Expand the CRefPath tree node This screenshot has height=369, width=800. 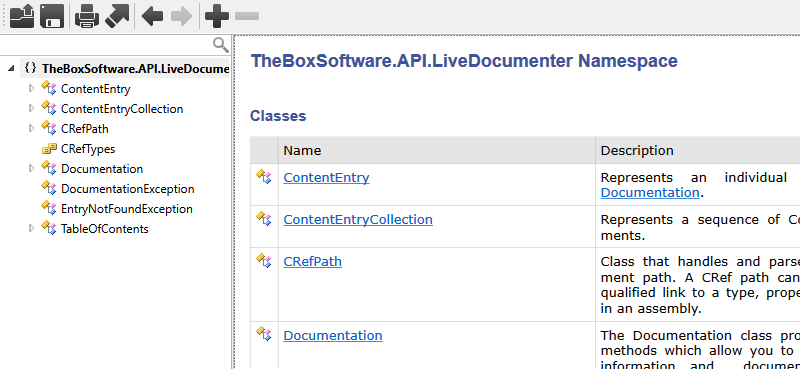coord(31,128)
